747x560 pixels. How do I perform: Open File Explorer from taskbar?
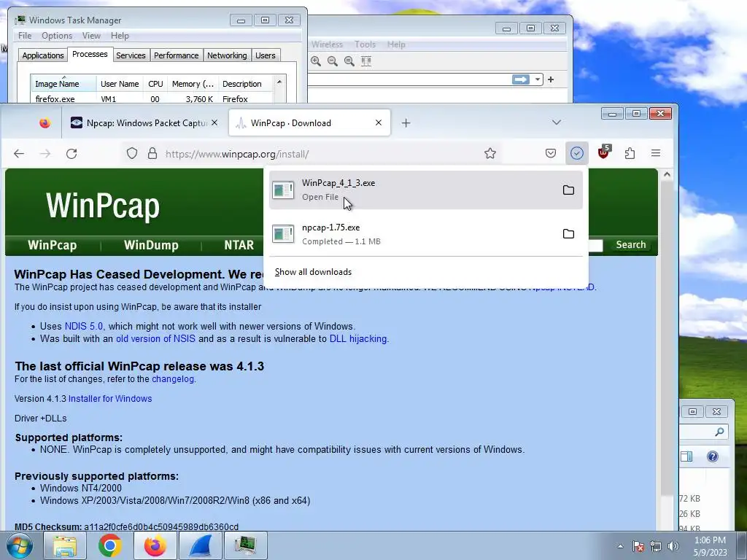65,545
